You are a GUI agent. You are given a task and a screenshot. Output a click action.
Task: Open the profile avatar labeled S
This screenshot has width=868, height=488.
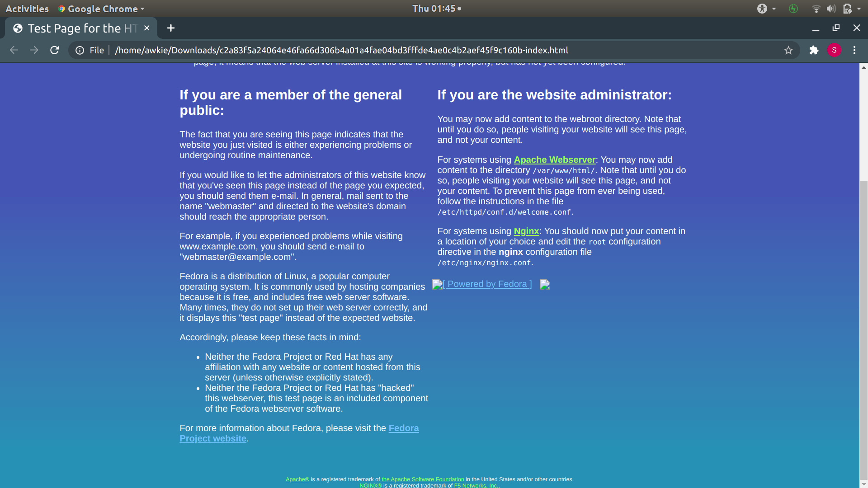[834, 50]
